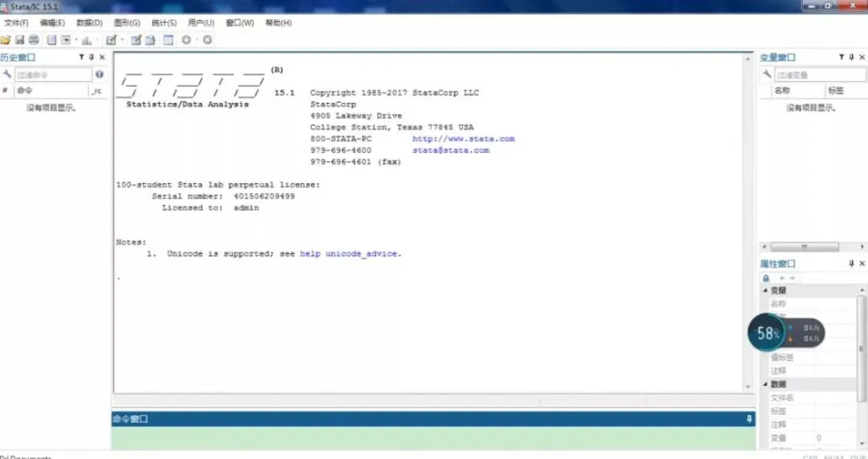Click the Print results toolbar icon
868x459 pixels.
[x=34, y=40]
